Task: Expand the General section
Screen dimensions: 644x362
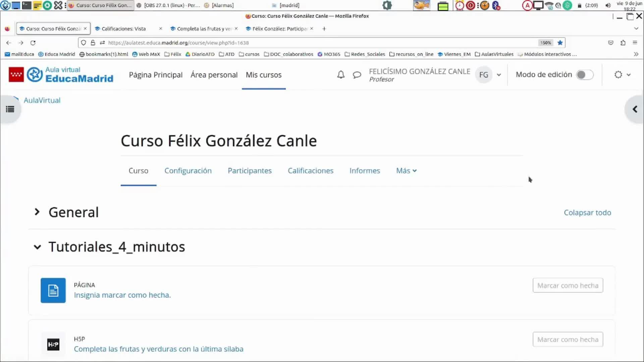Action: [37, 212]
